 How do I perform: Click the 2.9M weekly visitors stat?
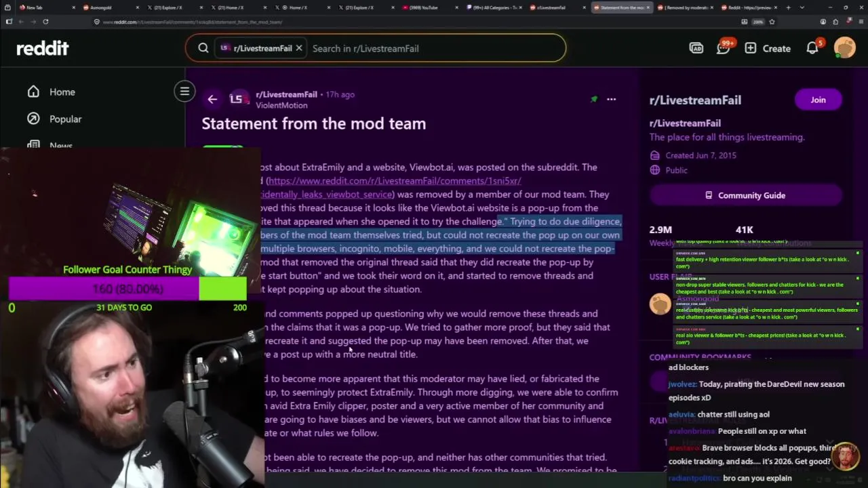pos(660,230)
